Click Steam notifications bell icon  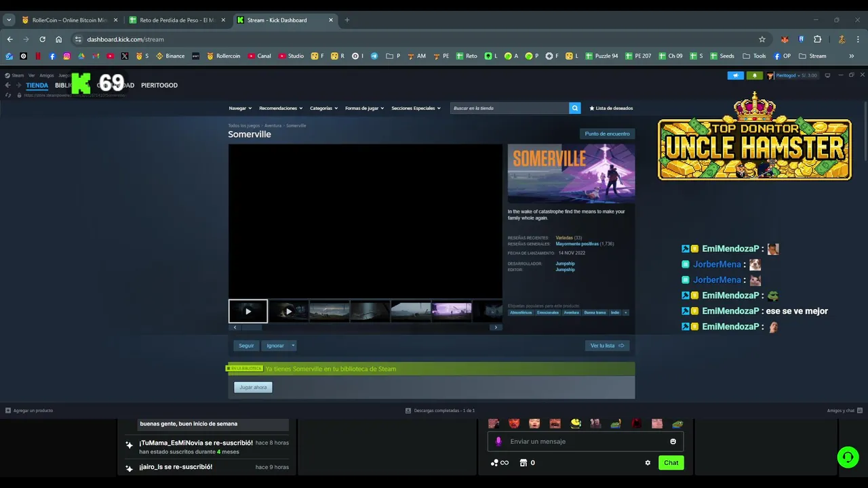pyautogui.click(x=754, y=75)
